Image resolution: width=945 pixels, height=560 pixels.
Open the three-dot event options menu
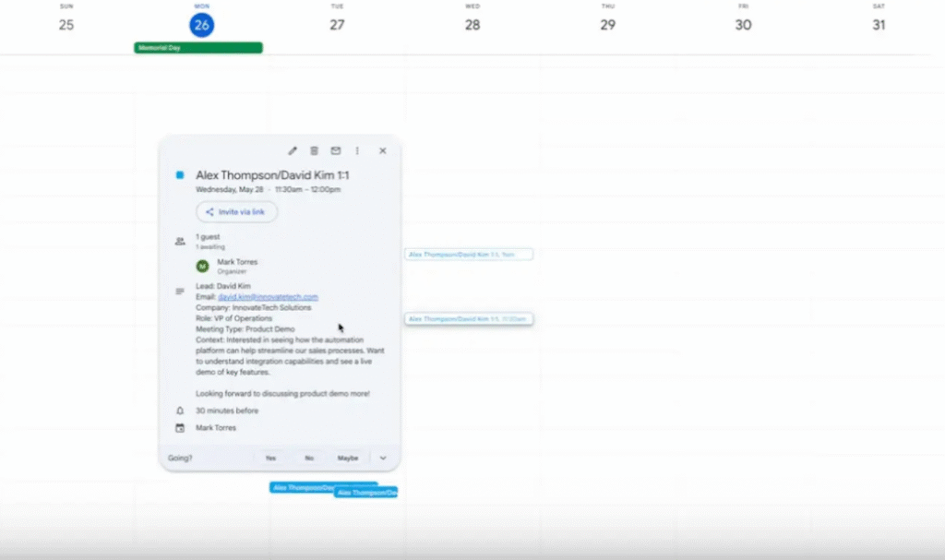357,150
